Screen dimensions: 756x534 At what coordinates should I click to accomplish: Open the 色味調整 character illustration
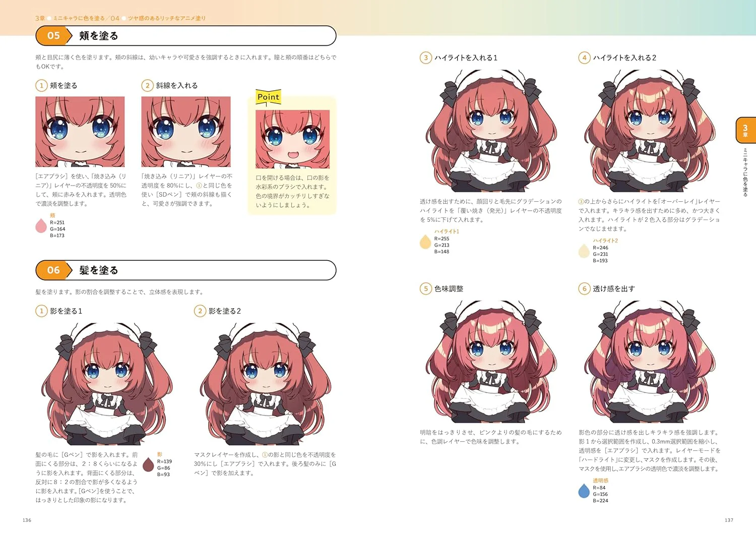click(491, 361)
